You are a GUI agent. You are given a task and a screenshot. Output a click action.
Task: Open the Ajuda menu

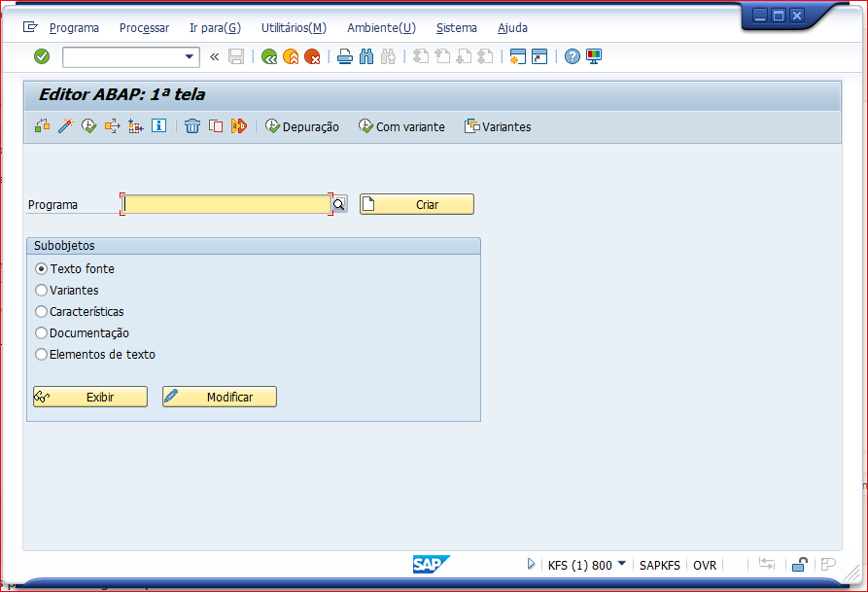(512, 27)
